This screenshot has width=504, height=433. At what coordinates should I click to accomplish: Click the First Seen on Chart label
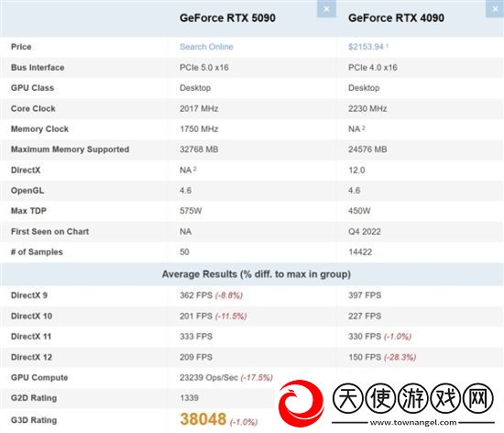49,231
